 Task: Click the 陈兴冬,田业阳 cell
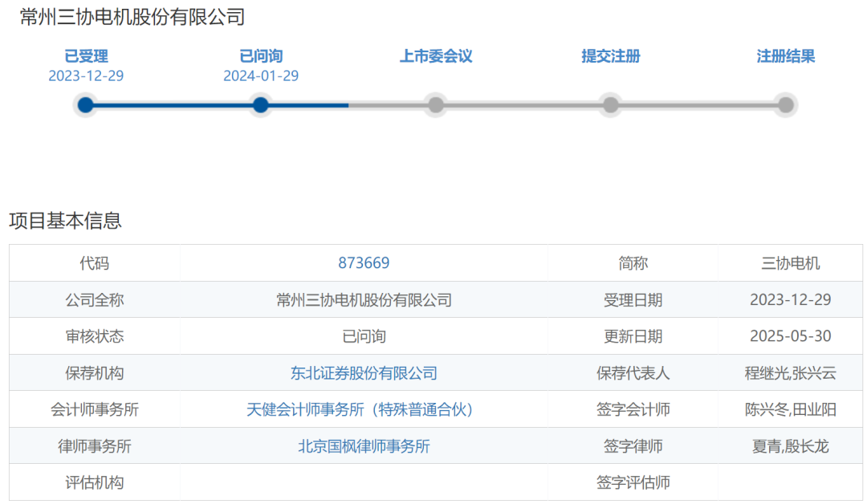pos(790,409)
